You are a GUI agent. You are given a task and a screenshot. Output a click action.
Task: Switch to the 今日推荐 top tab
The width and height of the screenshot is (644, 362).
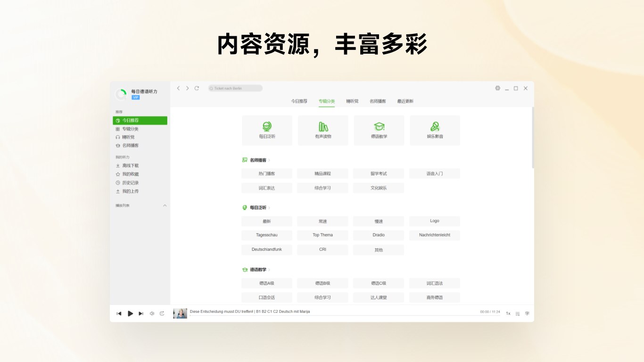(299, 101)
